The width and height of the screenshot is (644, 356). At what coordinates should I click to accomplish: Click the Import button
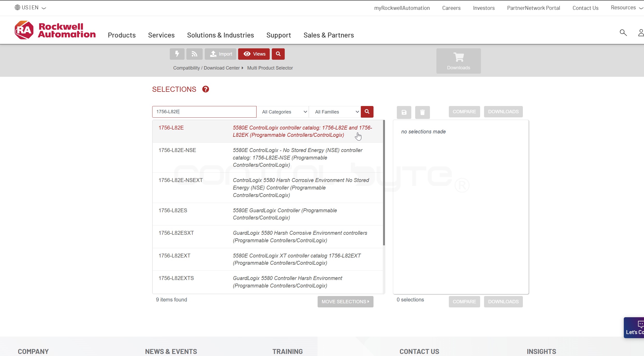pyautogui.click(x=221, y=54)
